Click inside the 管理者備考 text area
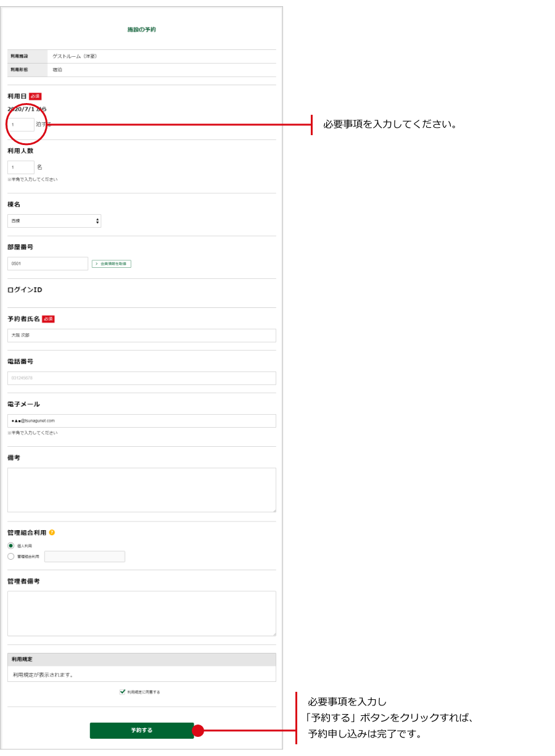 tap(141, 613)
